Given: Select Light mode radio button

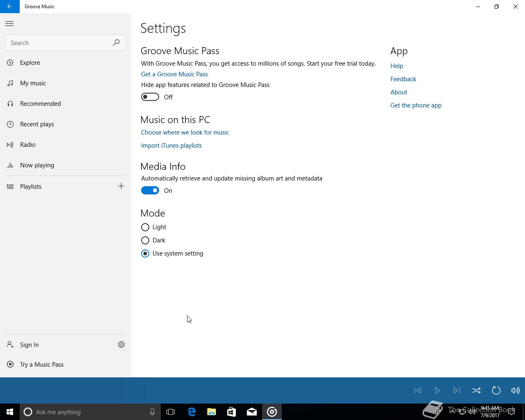Looking at the screenshot, I should (145, 227).
